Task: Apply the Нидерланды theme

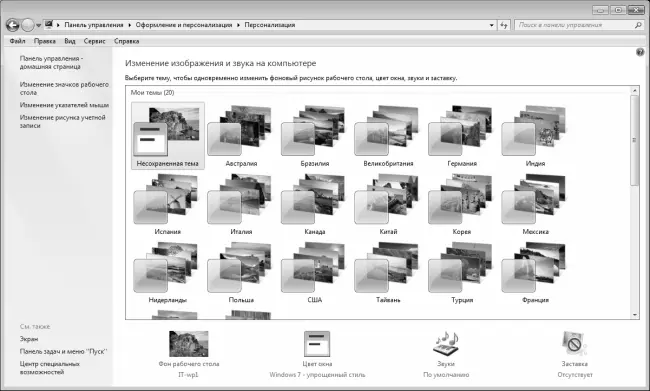Action: point(168,273)
